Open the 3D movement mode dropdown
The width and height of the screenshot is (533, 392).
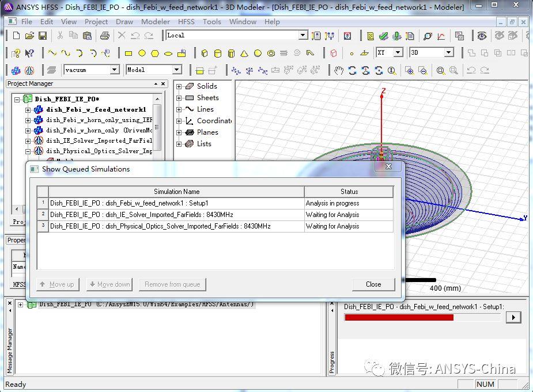[449, 52]
